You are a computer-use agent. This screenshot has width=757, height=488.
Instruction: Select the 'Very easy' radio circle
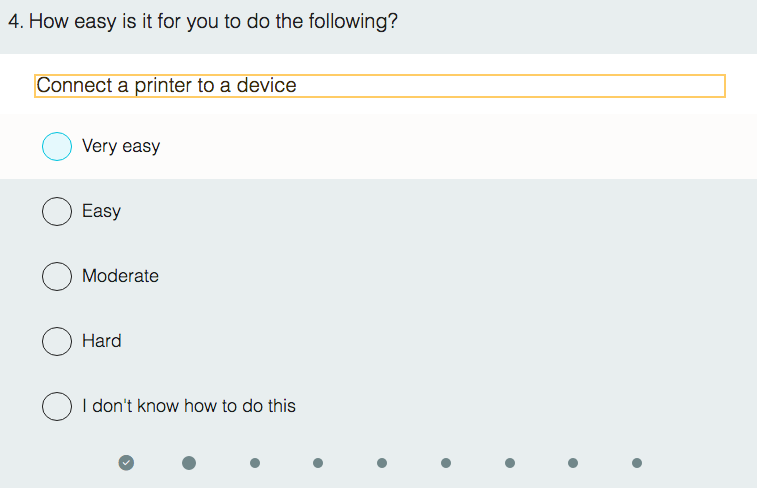click(57, 147)
